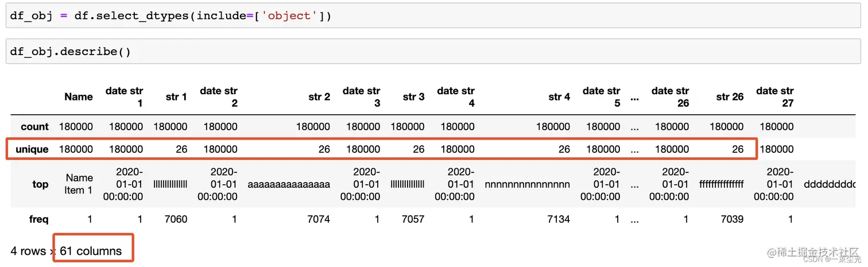
Task: Click freq value 7074
Action: coord(319,219)
